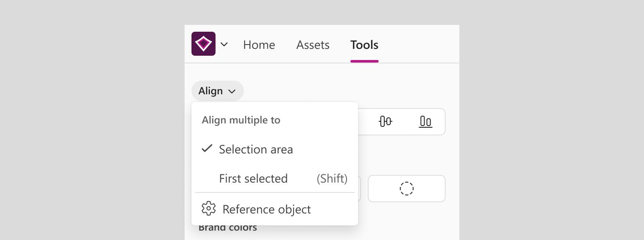Click the Brand colors section label

click(228, 228)
